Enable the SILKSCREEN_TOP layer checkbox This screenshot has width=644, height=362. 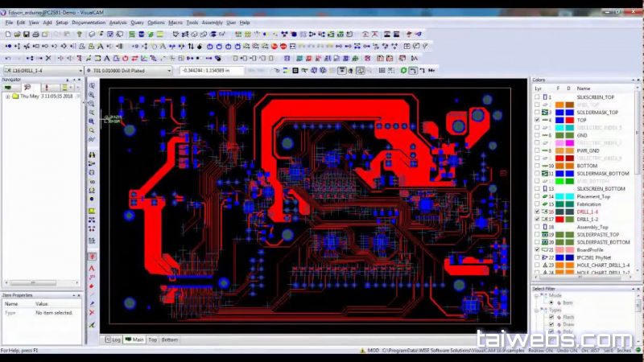(537, 97)
